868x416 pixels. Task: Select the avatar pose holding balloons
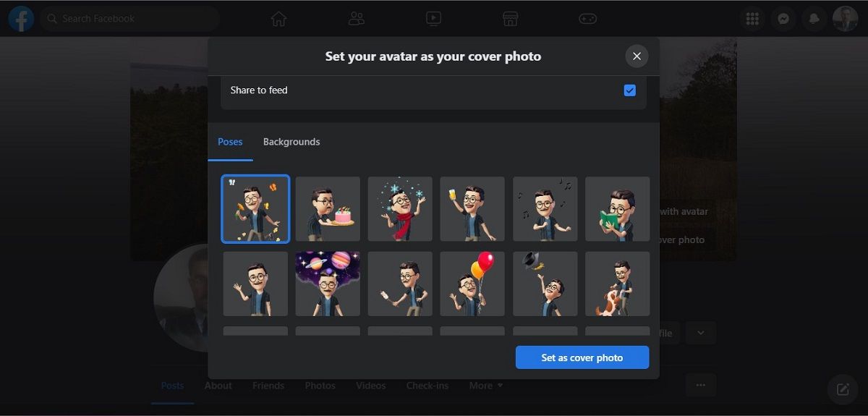472,284
